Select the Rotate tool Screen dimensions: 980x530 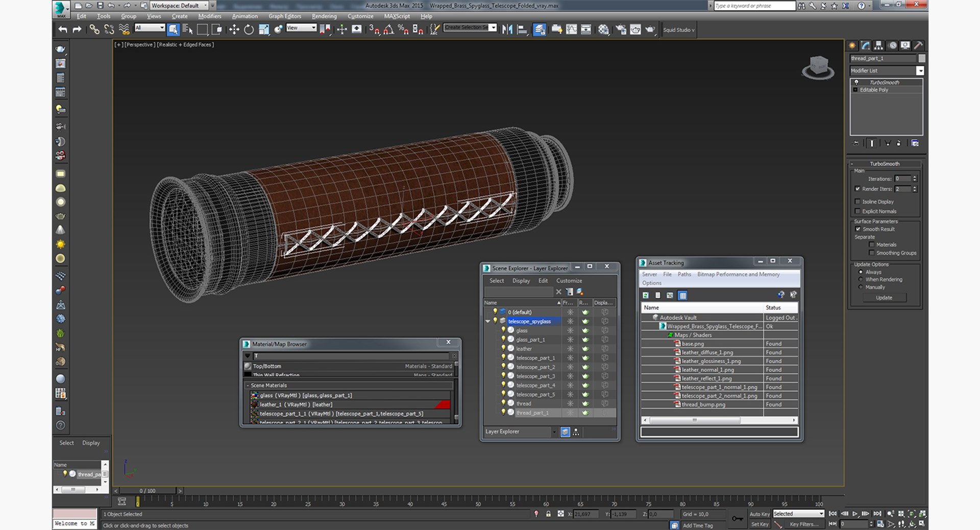click(249, 30)
